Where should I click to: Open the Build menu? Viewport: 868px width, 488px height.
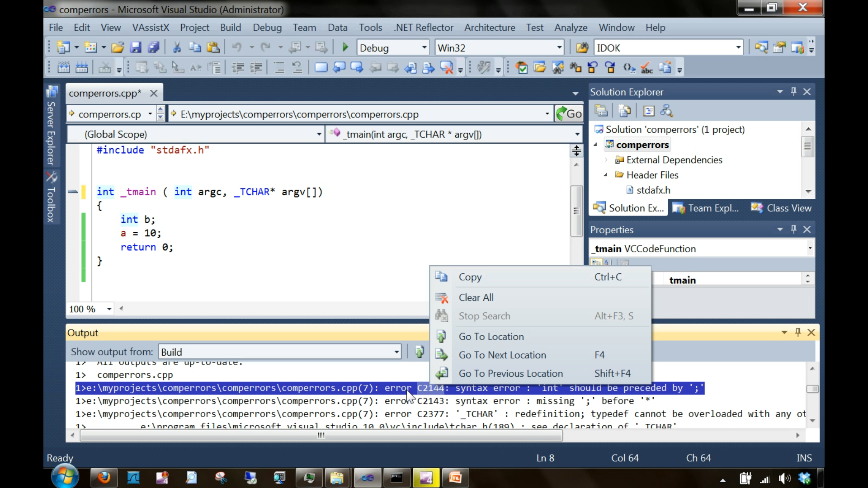click(x=231, y=28)
